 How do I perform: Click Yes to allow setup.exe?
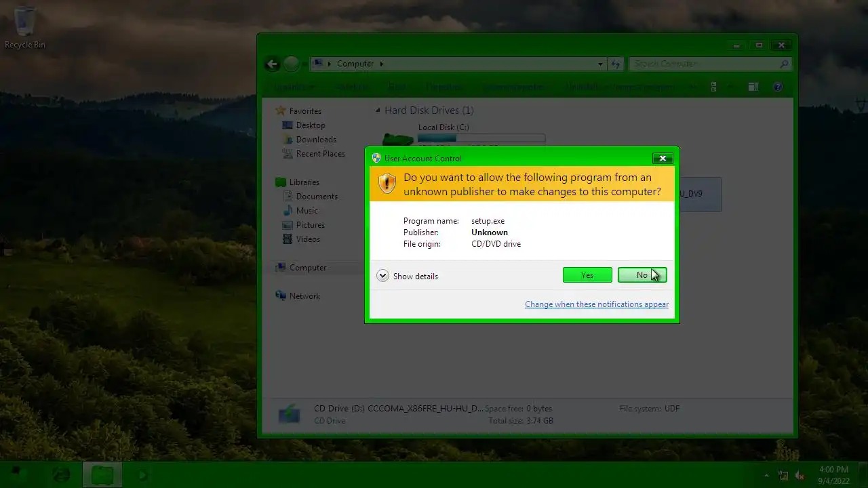(587, 274)
